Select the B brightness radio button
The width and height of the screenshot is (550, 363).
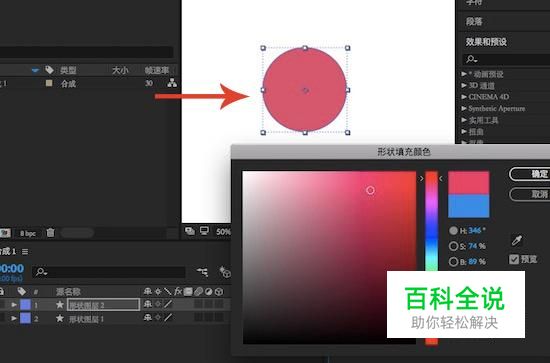pyautogui.click(x=454, y=262)
